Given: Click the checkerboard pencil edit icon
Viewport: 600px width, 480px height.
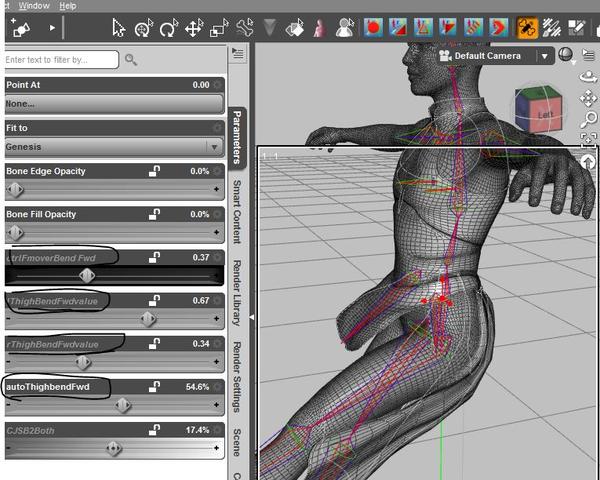Looking at the screenshot, I should 576,28.
